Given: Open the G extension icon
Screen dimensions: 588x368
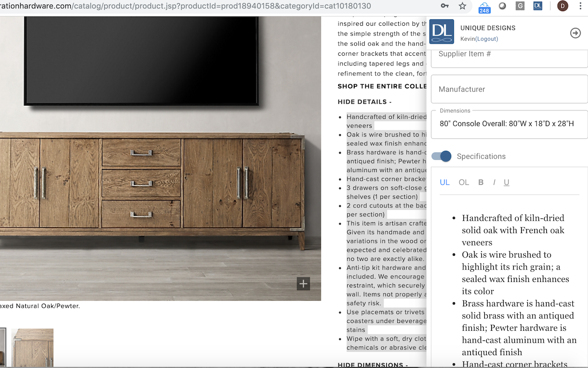Looking at the screenshot, I should (x=520, y=6).
